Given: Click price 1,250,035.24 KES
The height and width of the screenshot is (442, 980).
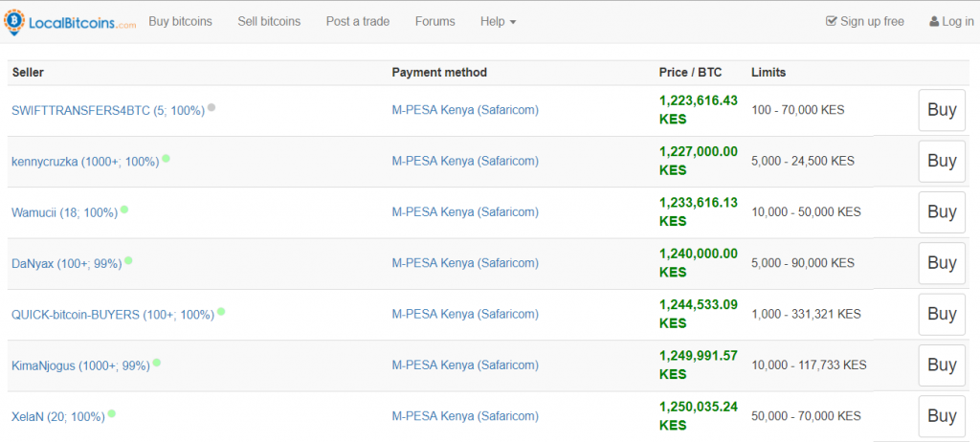Looking at the screenshot, I should (698, 416).
